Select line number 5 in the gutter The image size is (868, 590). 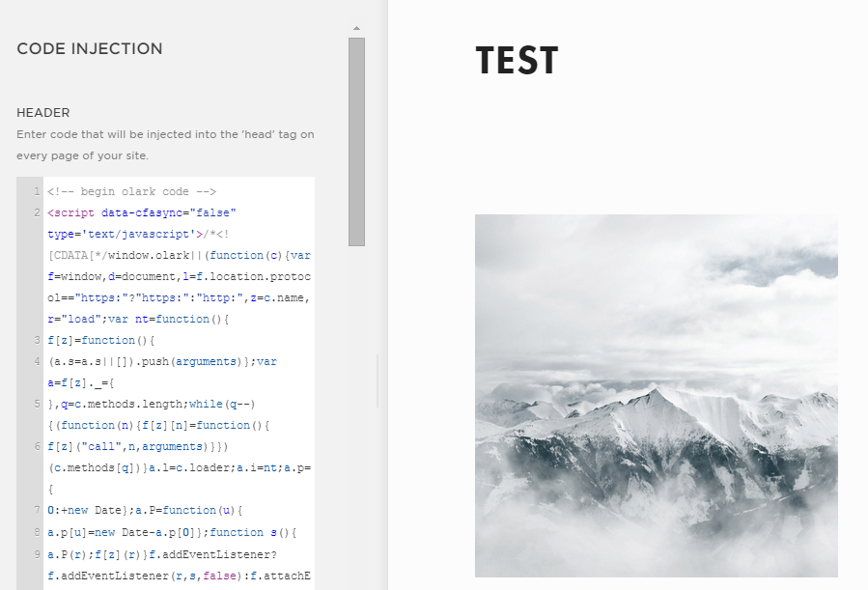click(x=36, y=404)
